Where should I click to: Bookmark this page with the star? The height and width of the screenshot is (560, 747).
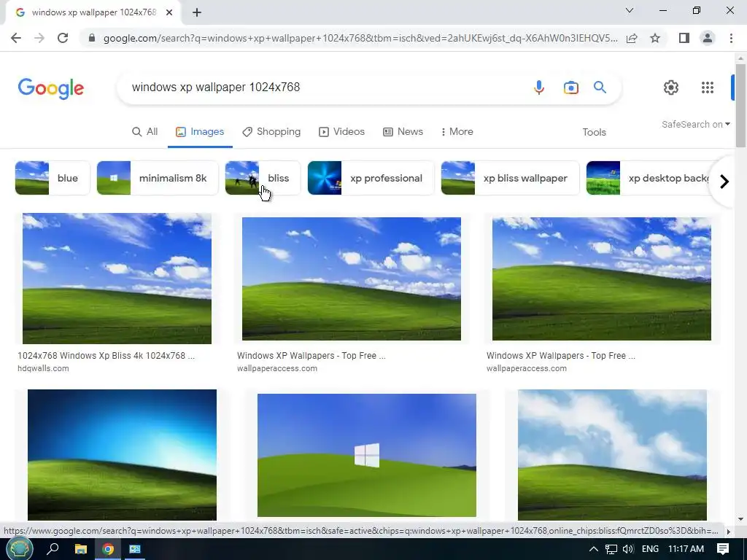655,38
